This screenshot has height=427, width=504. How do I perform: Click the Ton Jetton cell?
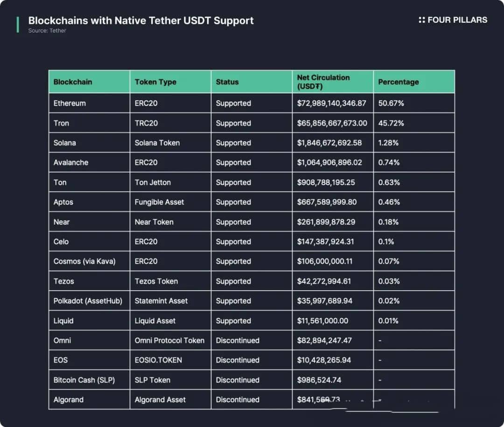click(153, 182)
